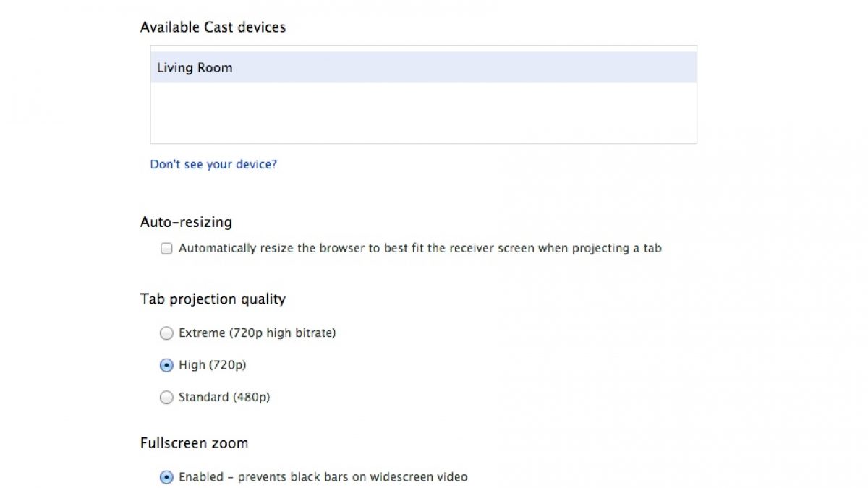Screen dimensions: 868x488
Task: Click the "prevents black bars on widescreen video" label
Action: (353, 478)
